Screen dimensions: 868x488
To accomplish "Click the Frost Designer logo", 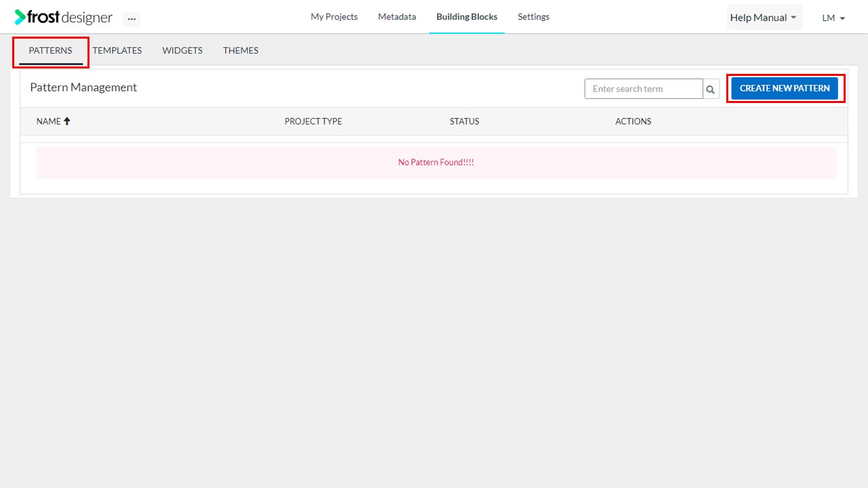I will click(x=64, y=18).
